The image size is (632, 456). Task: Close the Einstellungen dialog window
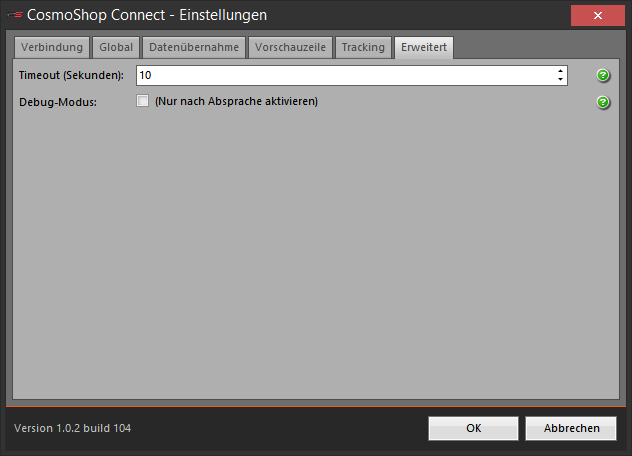point(598,15)
